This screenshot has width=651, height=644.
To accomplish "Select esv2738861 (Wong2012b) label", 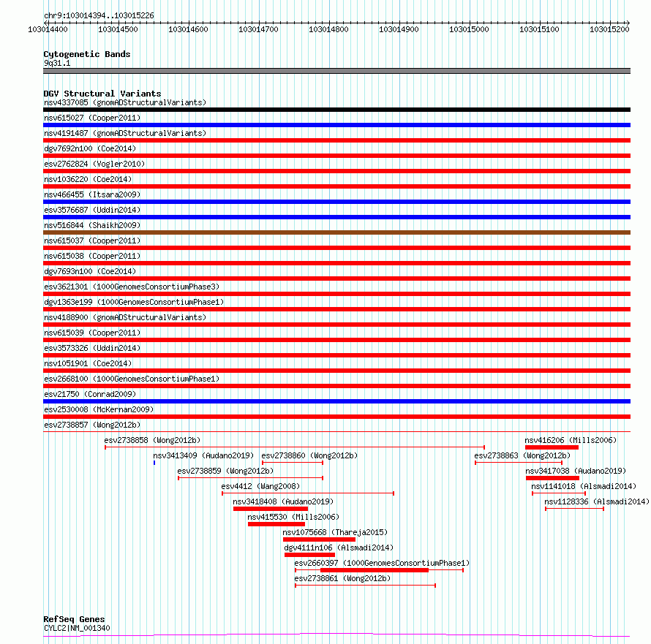I will point(342,578).
